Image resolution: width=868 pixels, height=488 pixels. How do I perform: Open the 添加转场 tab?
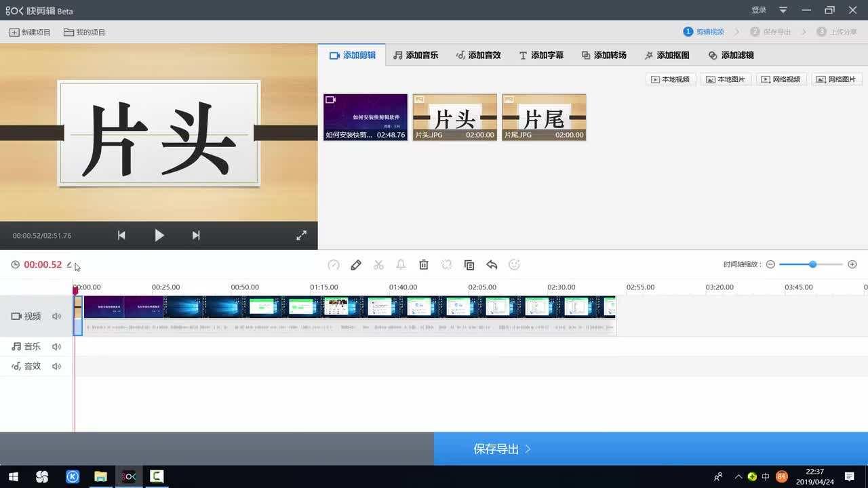(604, 55)
